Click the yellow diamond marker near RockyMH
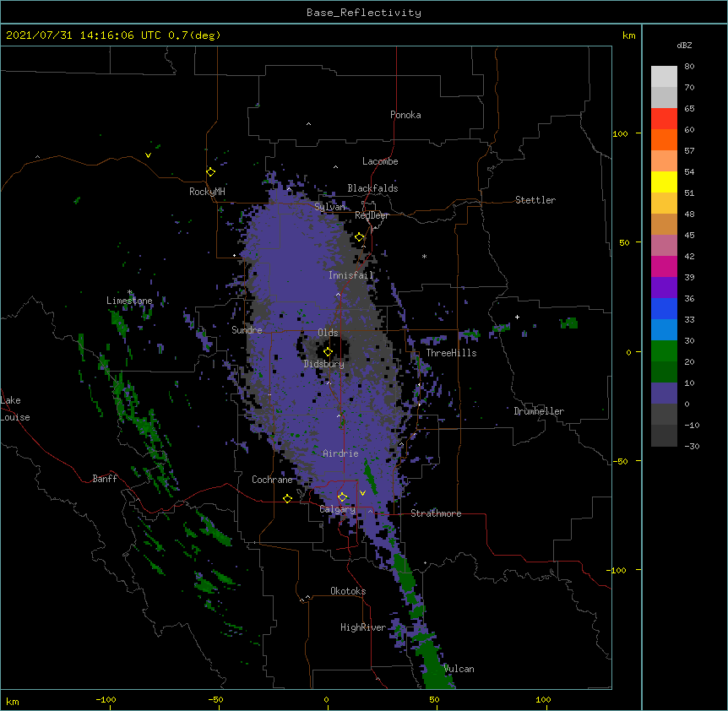728x711 pixels. pyautogui.click(x=210, y=172)
